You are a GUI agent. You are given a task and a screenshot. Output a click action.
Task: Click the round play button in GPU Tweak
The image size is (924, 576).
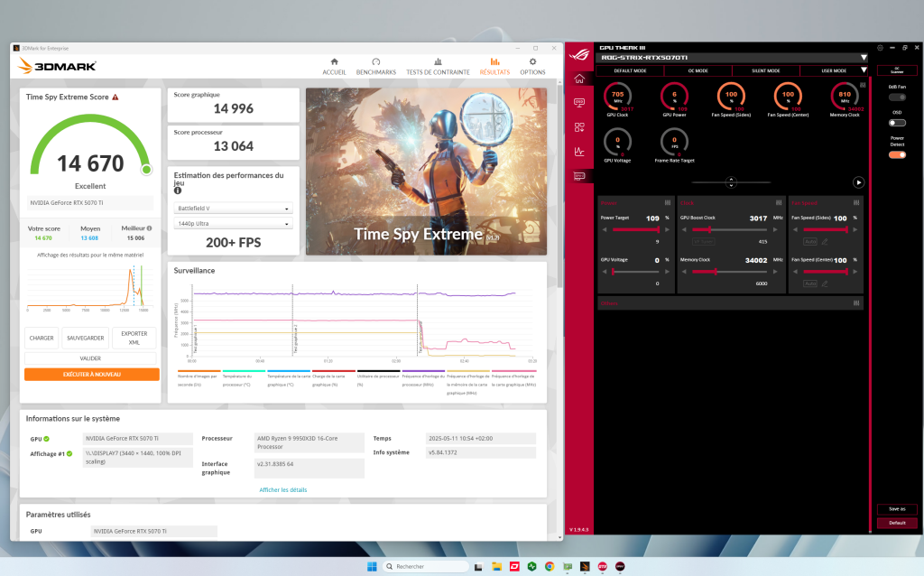pyautogui.click(x=859, y=182)
